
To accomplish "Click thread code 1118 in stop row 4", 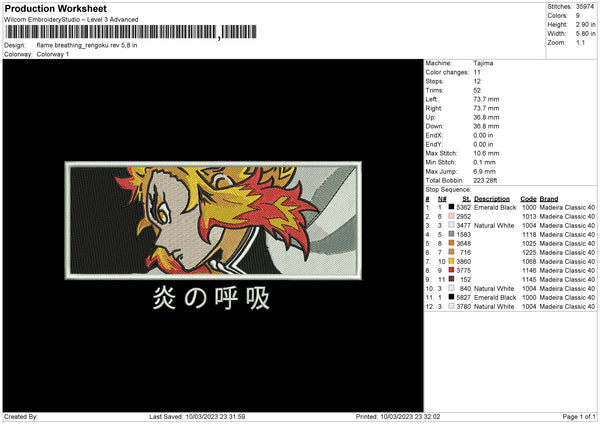I will tap(529, 235).
